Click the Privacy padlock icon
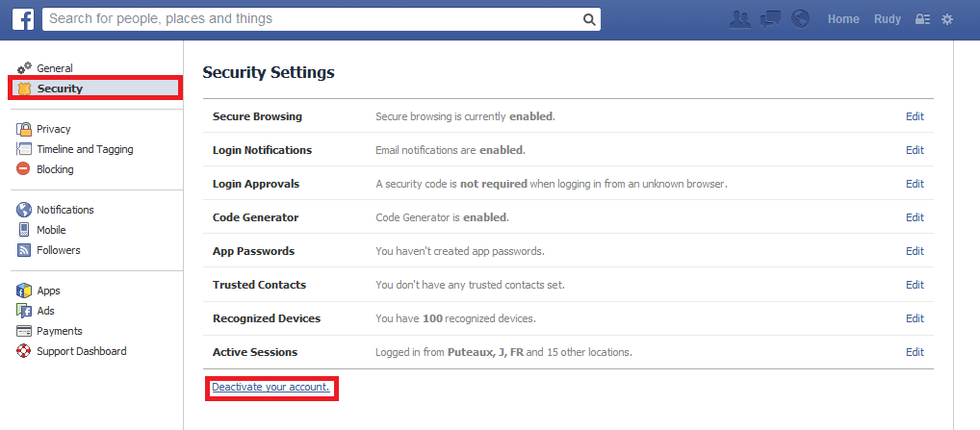 24,129
